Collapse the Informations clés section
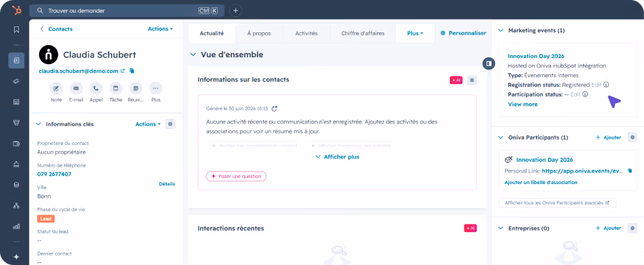This screenshot has width=644, height=265. pos(38,124)
